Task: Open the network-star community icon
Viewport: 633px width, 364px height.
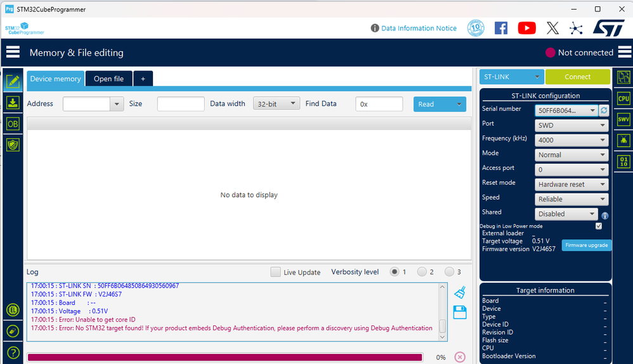Action: pos(576,29)
